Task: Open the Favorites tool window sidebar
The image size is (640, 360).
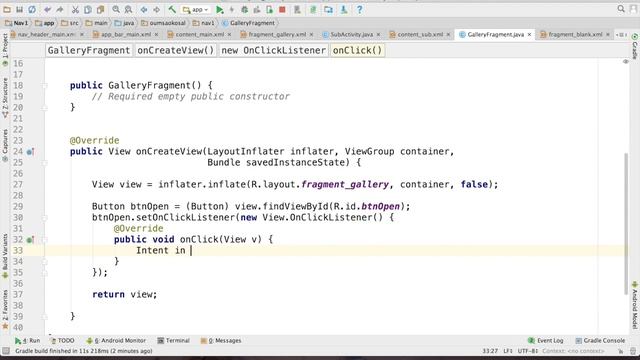Action: (x=5, y=308)
